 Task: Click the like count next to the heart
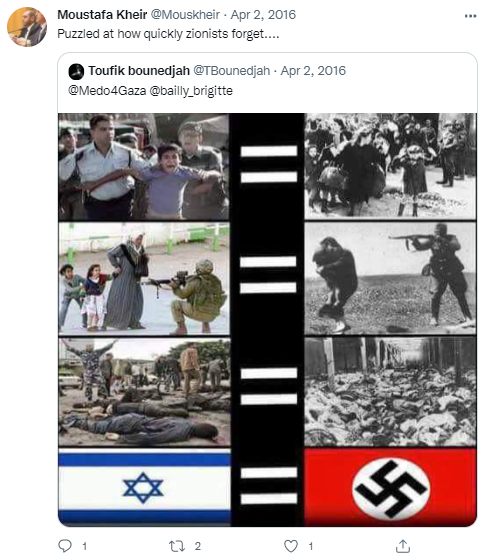[x=311, y=546]
